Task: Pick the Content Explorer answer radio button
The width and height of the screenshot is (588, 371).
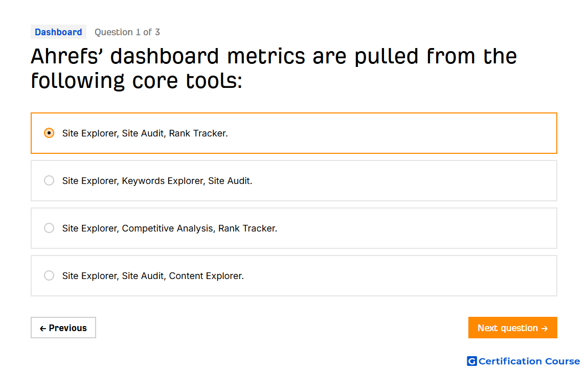Action: click(x=49, y=276)
